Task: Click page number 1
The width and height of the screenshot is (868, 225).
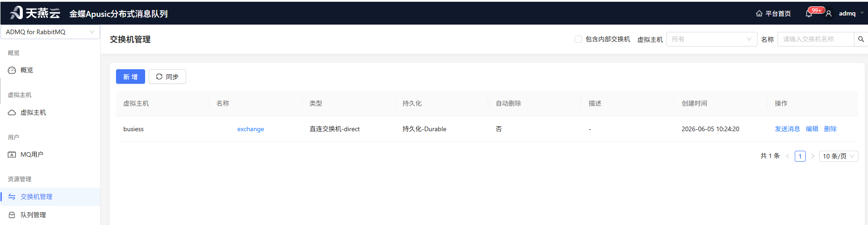Action: [800, 156]
